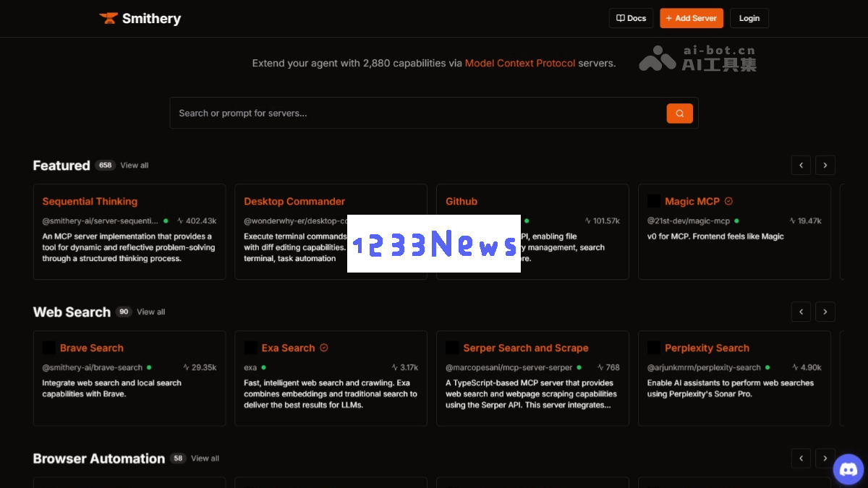The image size is (868, 488).
Task: Open the Perplexity Search server title
Action: coord(707,348)
